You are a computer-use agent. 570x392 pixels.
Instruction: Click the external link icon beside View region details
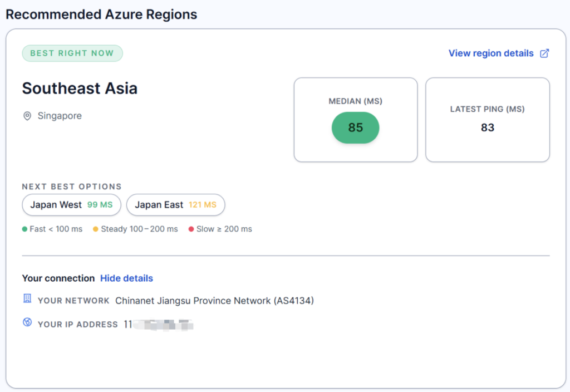coord(545,53)
